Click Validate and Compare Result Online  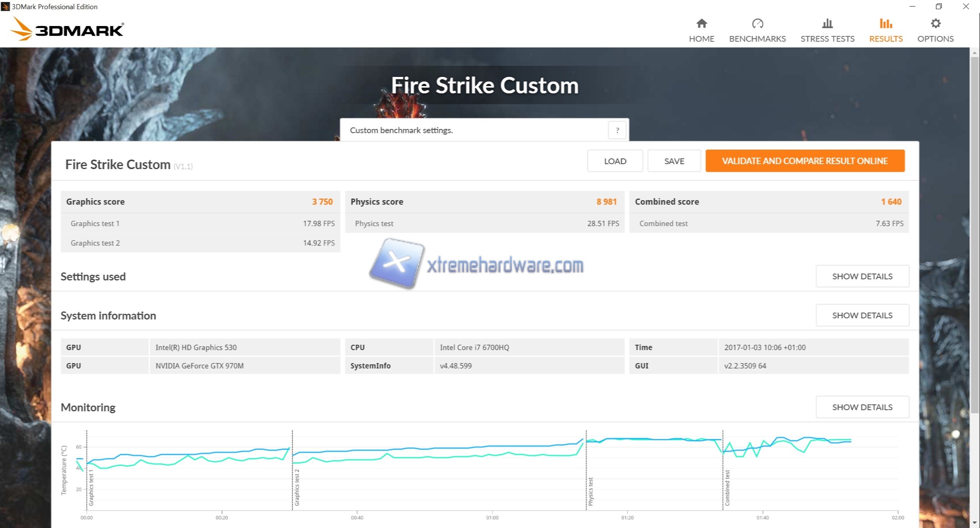pos(805,161)
